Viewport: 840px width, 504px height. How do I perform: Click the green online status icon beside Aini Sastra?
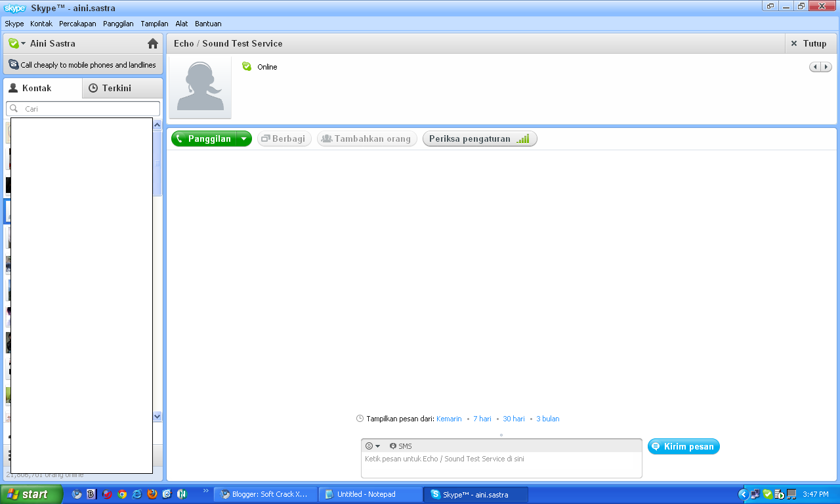point(13,43)
